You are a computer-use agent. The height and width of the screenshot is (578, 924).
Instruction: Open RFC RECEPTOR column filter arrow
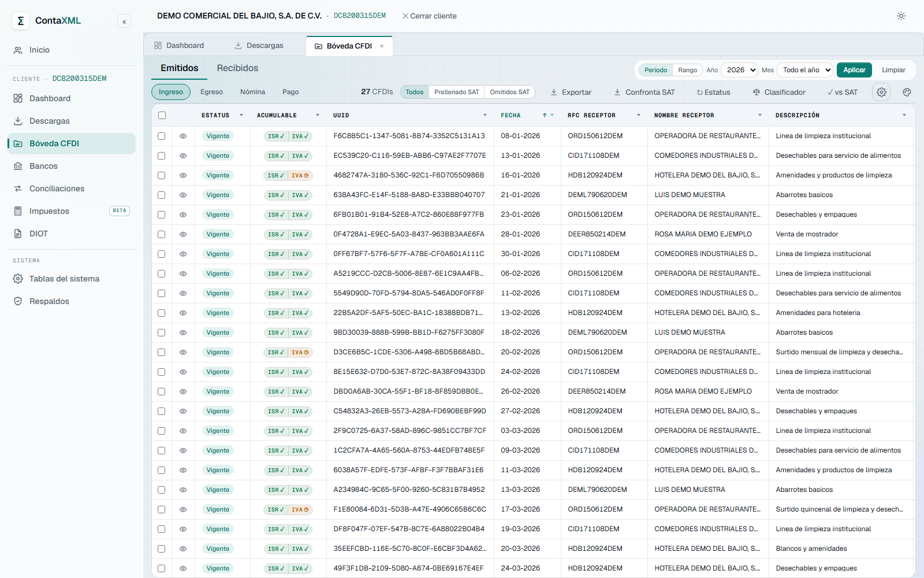pos(639,116)
